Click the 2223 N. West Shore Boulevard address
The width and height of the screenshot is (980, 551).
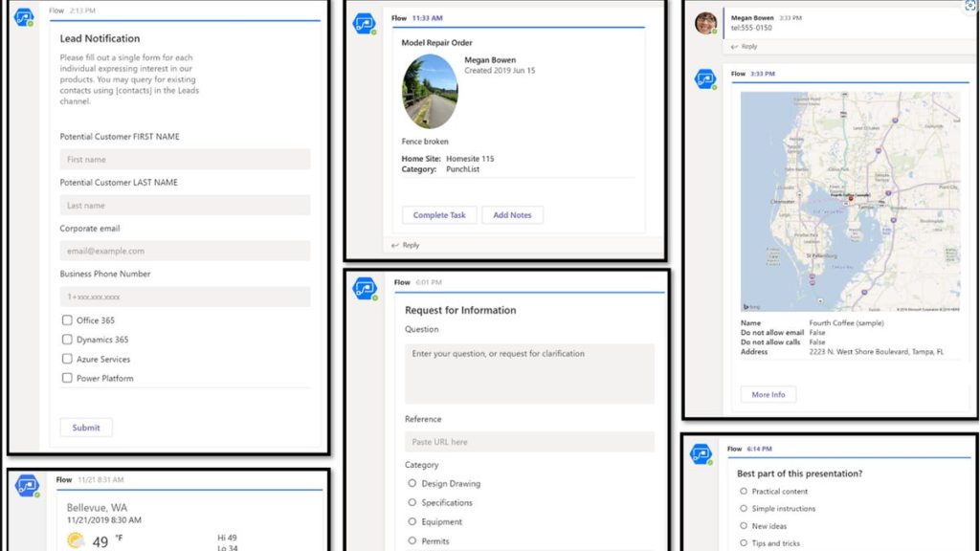pyautogui.click(x=877, y=352)
